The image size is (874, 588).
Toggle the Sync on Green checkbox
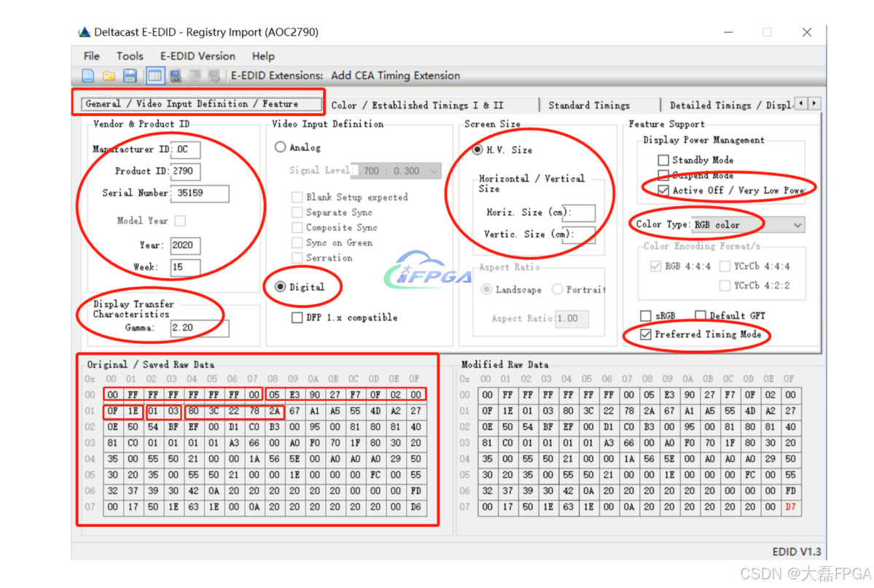pos(297,243)
